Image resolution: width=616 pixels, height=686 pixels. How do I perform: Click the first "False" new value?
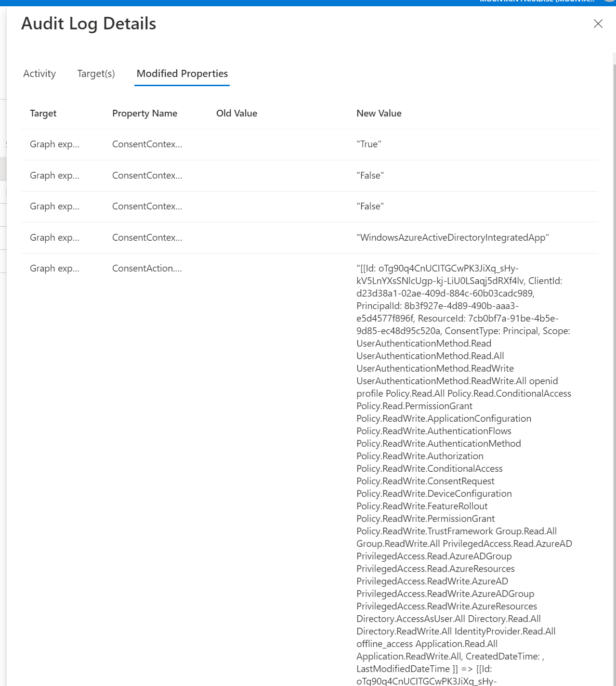pos(370,175)
